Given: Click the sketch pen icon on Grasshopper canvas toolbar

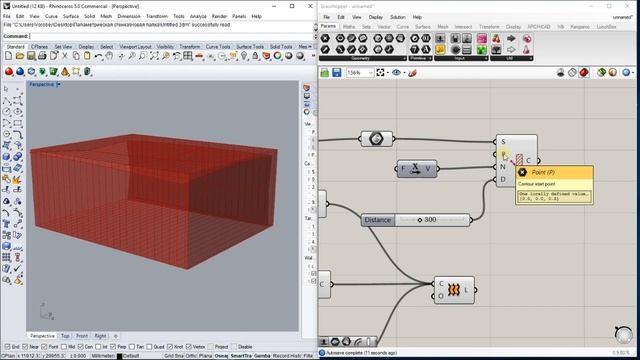Looking at the screenshot, I should (412, 73).
